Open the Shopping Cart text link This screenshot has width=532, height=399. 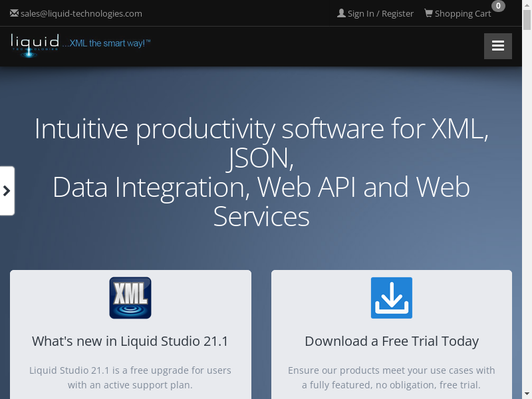point(463,13)
